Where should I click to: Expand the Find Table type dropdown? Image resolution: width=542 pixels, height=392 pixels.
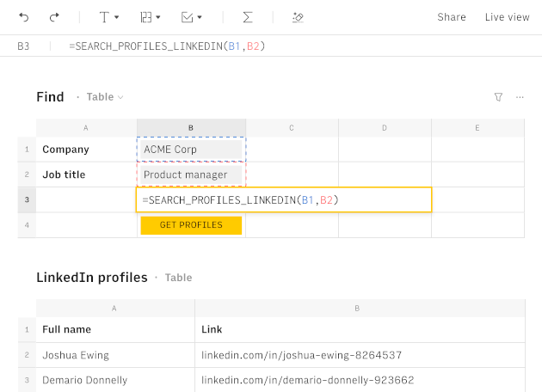[106, 97]
